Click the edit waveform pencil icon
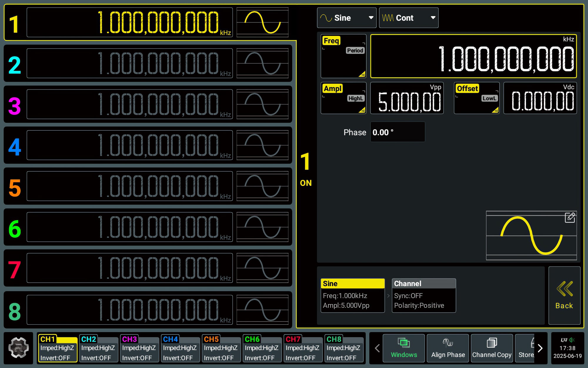Viewport: 588px width, 368px height. 570,218
